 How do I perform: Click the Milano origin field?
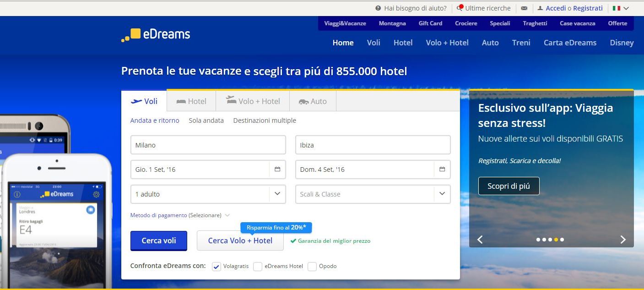click(208, 145)
